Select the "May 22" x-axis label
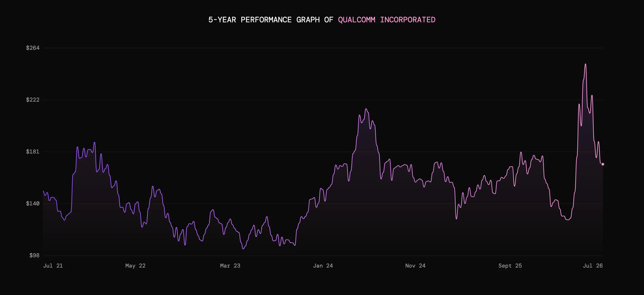This screenshot has height=295, width=644. coord(135,266)
